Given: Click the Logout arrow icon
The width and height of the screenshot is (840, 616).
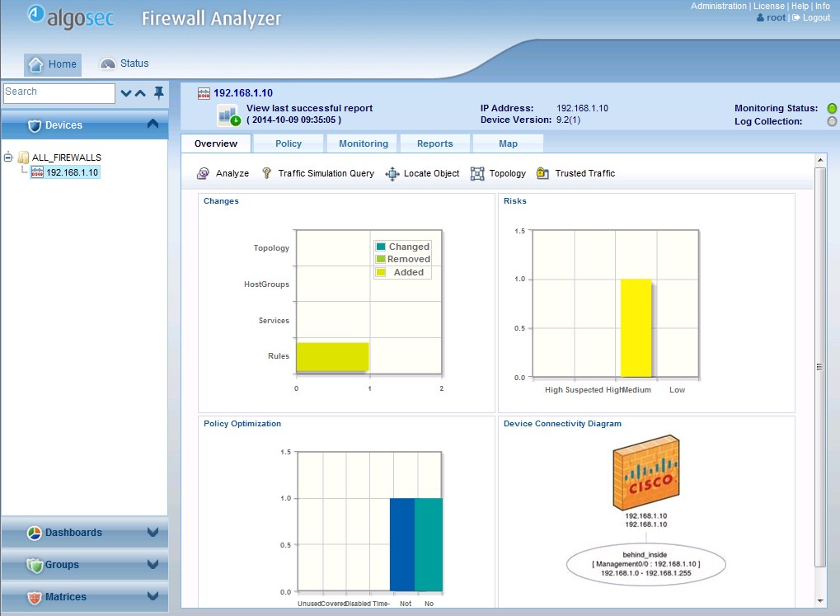Looking at the screenshot, I should [796, 17].
